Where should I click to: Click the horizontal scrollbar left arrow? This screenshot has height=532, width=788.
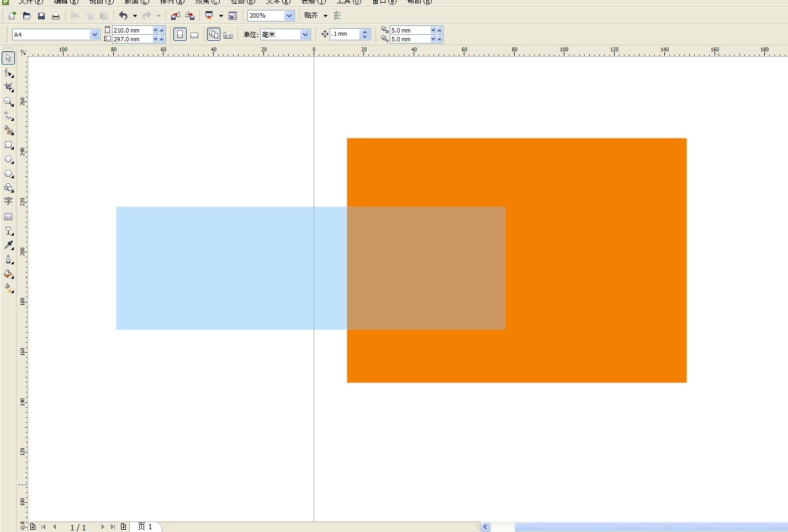point(485,527)
